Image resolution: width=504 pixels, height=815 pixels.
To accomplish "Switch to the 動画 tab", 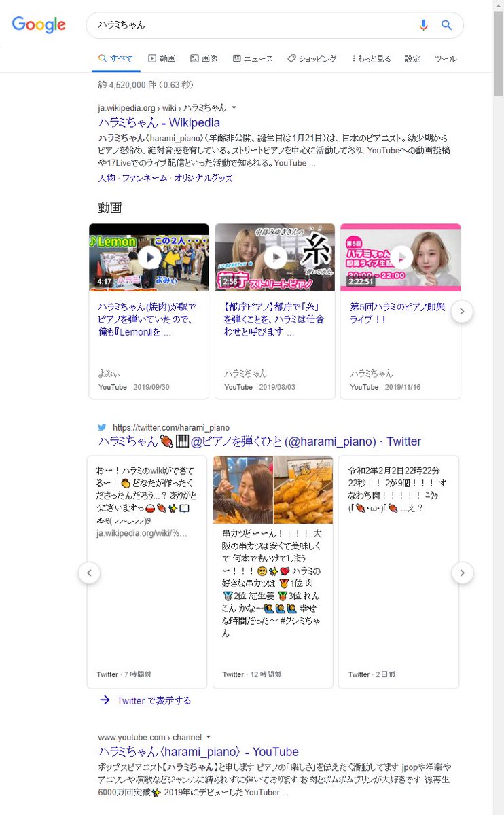I will (162, 59).
